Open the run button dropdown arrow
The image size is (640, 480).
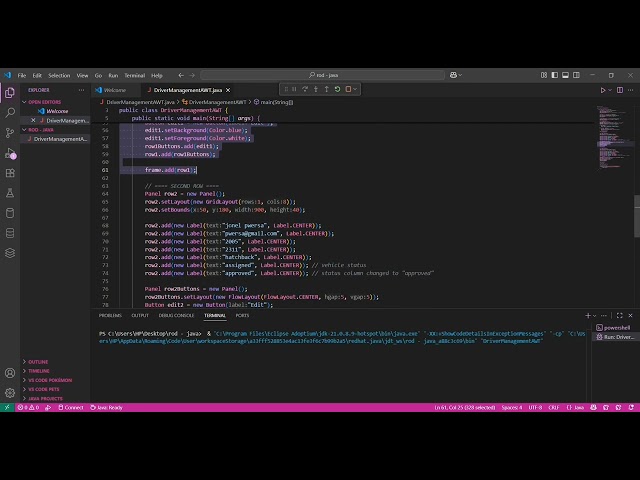click(x=610, y=90)
